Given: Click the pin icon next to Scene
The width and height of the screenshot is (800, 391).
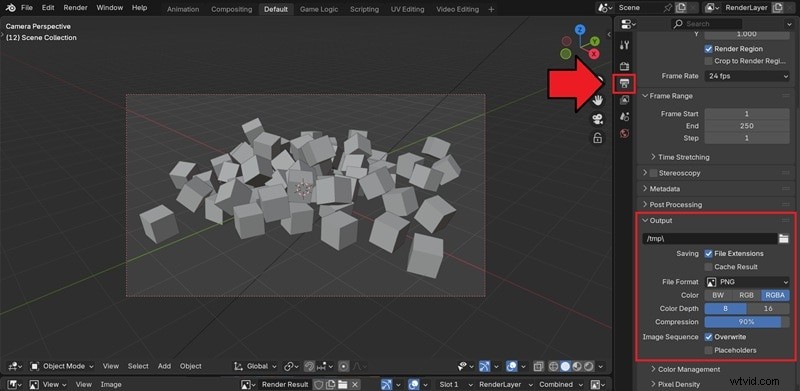Looking at the screenshot, I should pyautogui.click(x=667, y=8).
